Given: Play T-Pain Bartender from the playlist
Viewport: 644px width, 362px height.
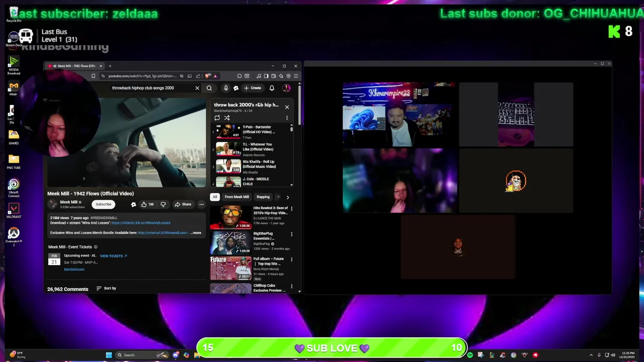Looking at the screenshot, I should 251,132.
